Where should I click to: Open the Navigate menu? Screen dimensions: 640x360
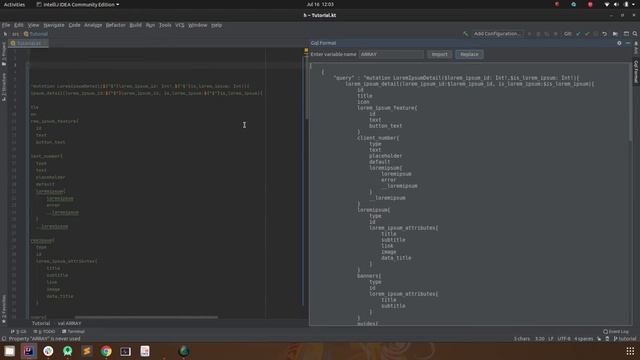pyautogui.click(x=54, y=25)
